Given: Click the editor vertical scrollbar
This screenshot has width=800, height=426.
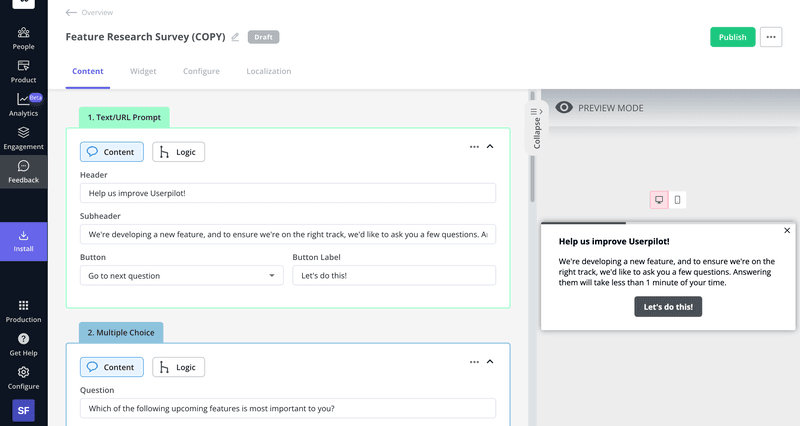Looking at the screenshot, I should (x=532, y=146).
